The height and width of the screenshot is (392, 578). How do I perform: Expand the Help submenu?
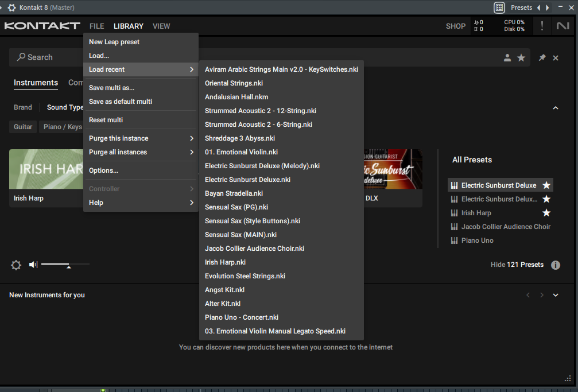click(141, 203)
